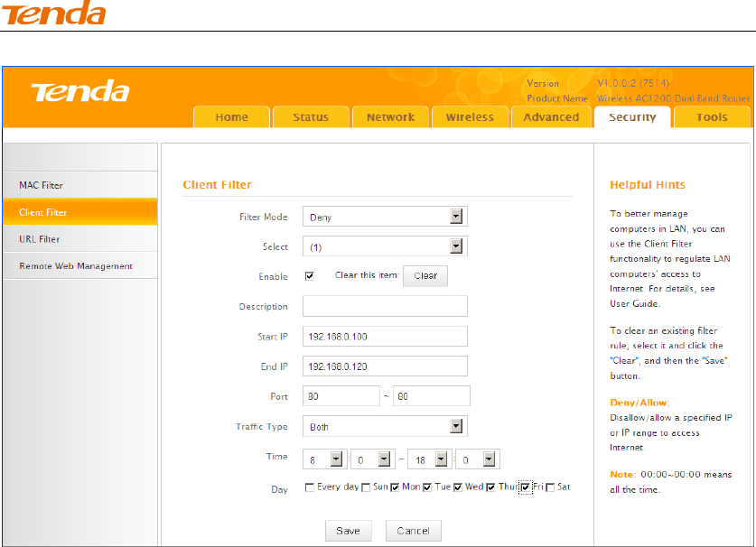
Task: Click the Description input field
Action: 386,306
